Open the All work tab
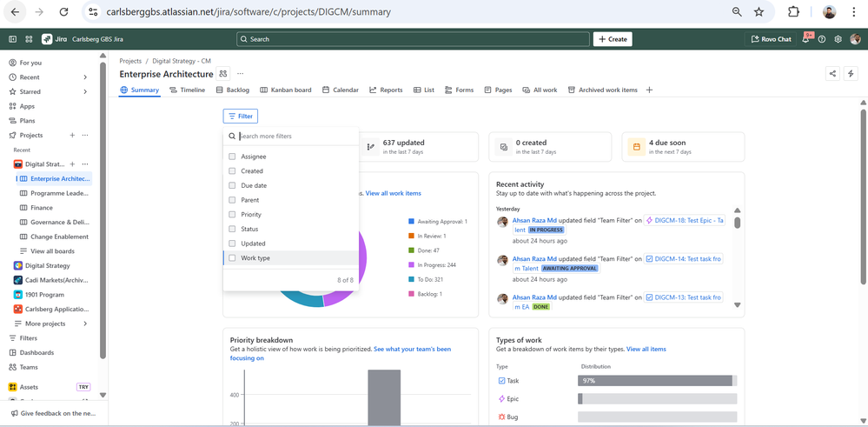Screen dimensions: 868x427 [x=540, y=90]
